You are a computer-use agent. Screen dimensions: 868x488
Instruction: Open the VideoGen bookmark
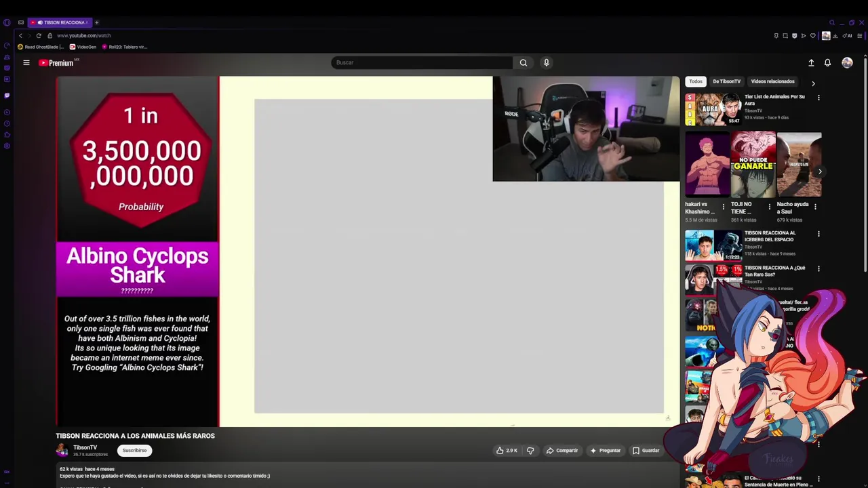point(83,47)
